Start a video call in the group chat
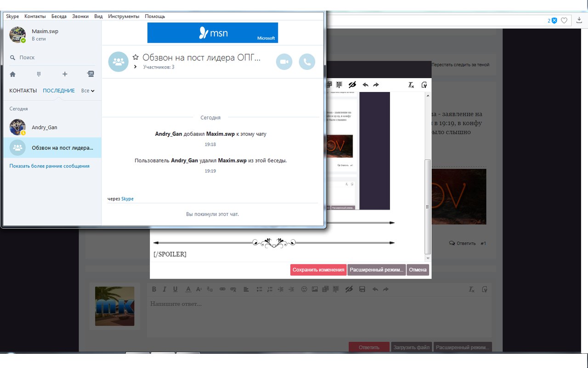 point(284,62)
